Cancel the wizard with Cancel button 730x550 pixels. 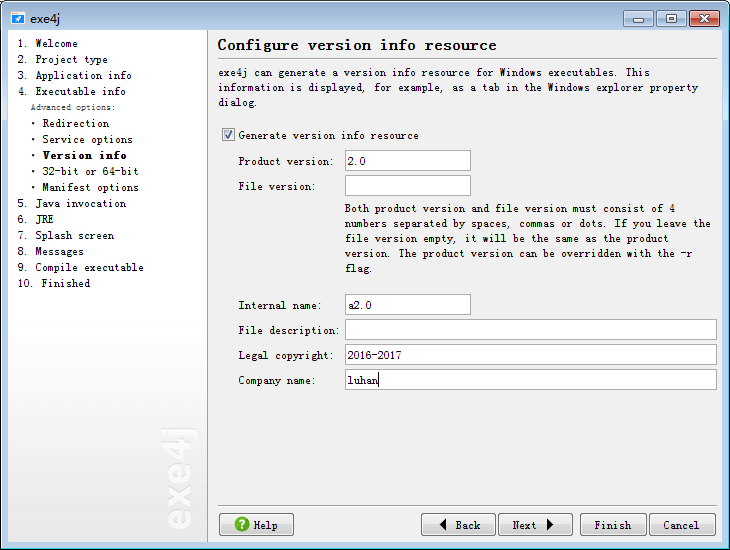pyautogui.click(x=681, y=525)
